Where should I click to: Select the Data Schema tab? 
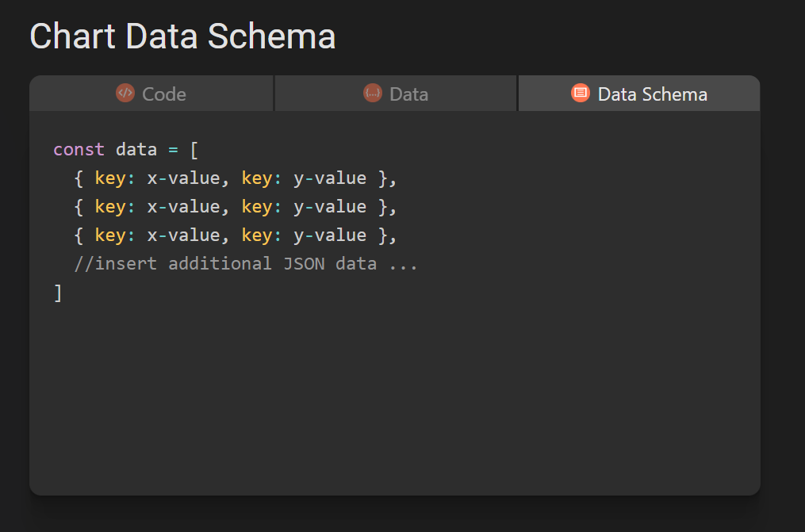[639, 94]
